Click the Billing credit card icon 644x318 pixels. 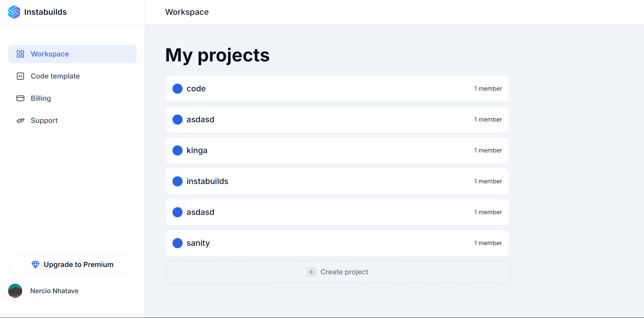[x=20, y=98]
